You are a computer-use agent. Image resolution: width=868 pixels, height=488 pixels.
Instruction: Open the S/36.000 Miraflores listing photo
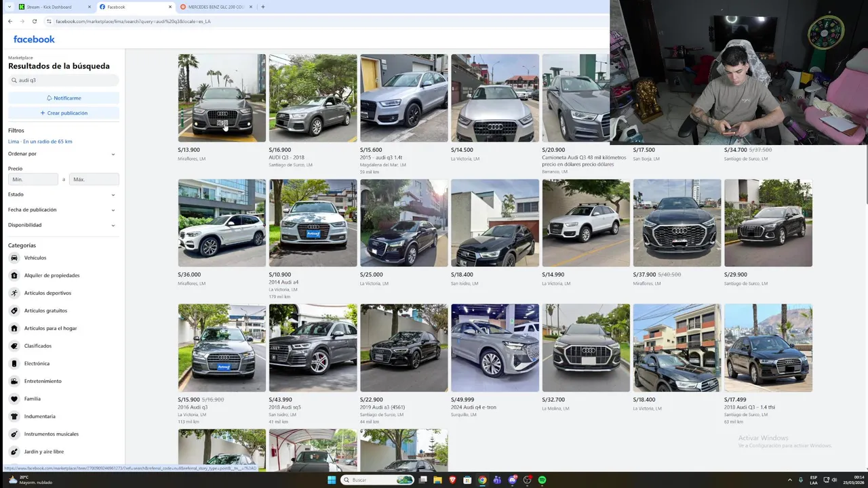[x=222, y=223]
